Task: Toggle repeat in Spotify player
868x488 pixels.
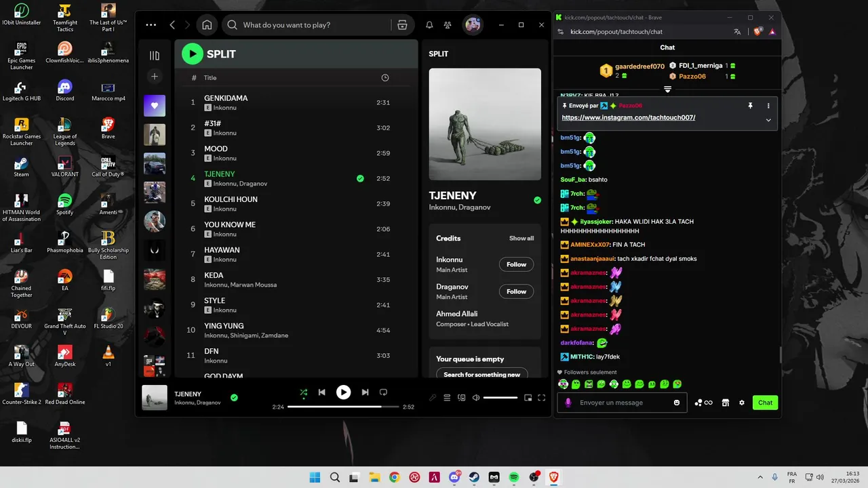Action: click(383, 392)
